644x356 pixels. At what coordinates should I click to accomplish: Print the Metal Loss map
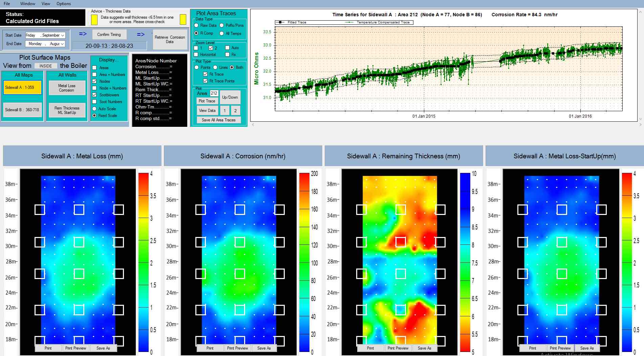click(48, 348)
